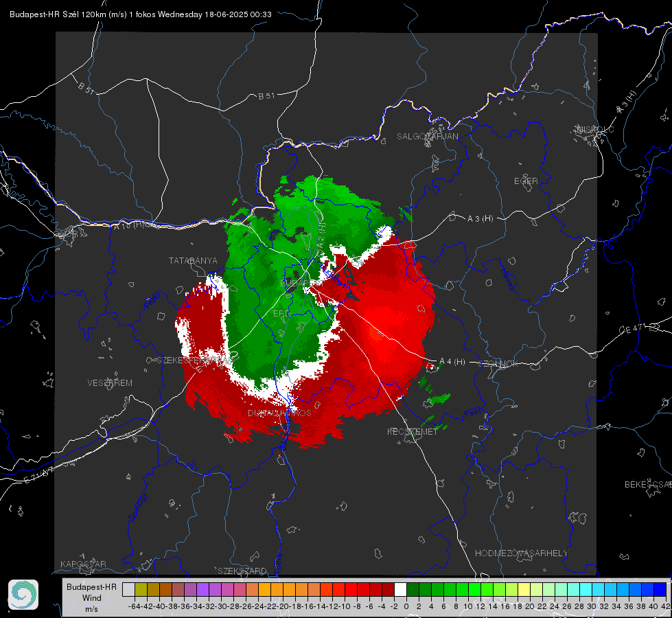Click the KAPOSVÁR city label
Screen dimensions: 672x618
(83, 564)
